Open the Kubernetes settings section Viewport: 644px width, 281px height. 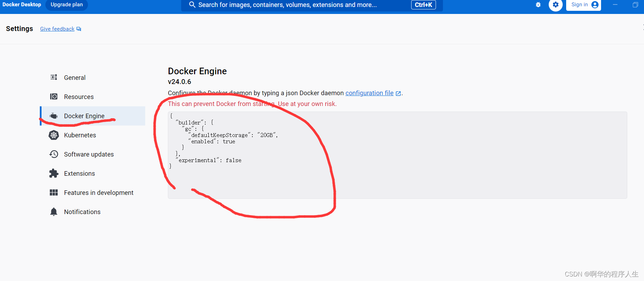click(92, 135)
